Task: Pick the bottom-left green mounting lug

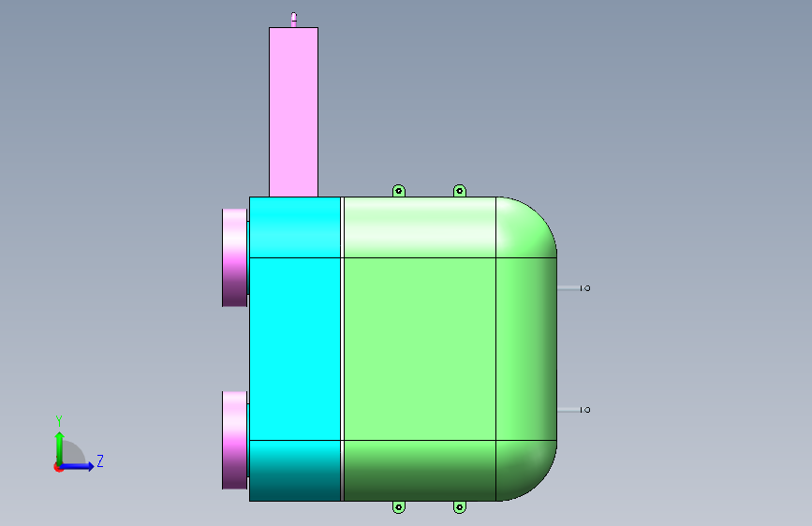Action: [399, 507]
